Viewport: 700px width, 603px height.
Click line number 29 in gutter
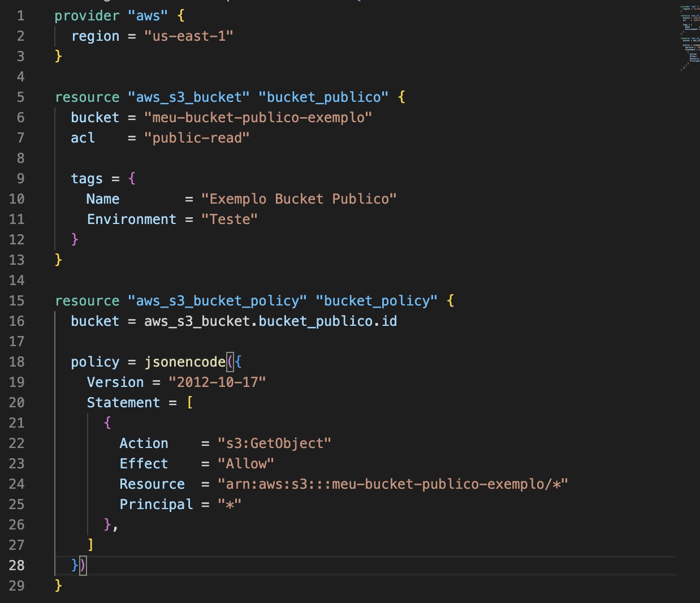coord(17,586)
